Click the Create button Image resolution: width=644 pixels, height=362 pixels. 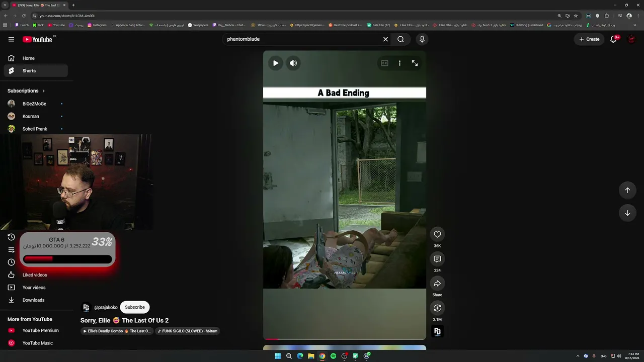(x=589, y=39)
